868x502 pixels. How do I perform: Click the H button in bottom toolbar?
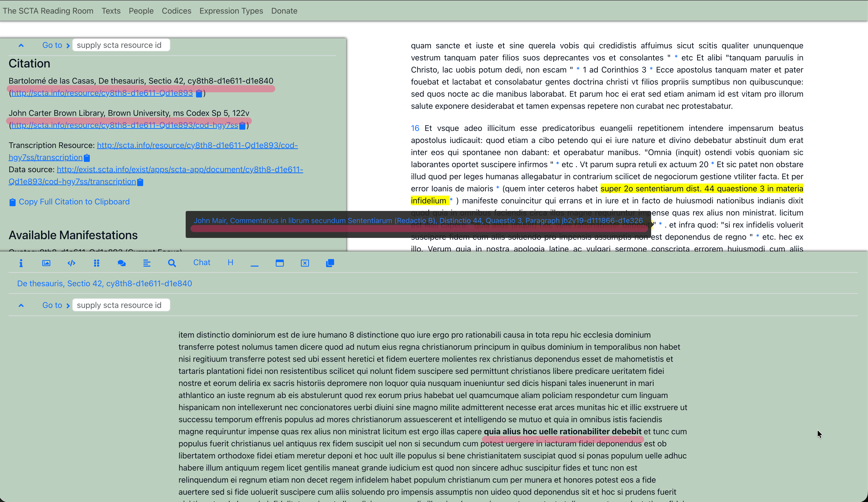(x=230, y=263)
